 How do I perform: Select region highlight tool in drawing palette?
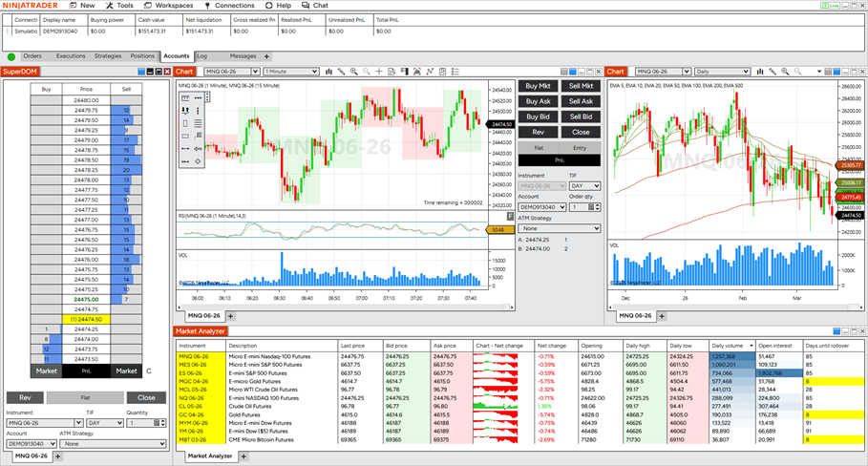coord(199,137)
